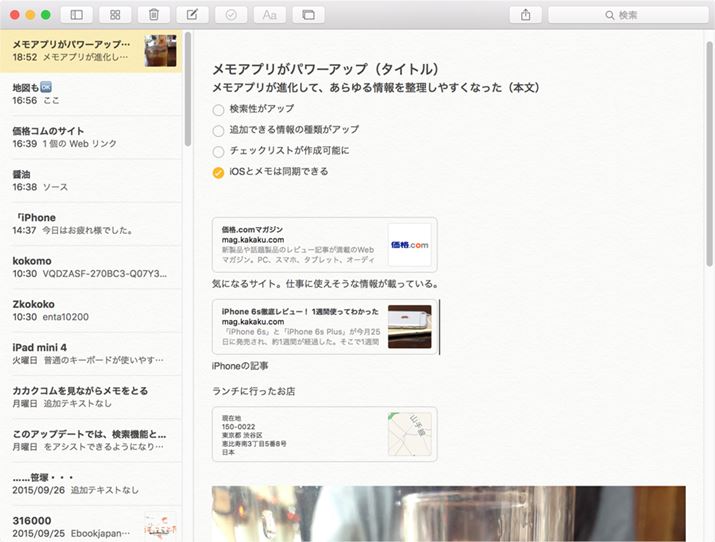Check the 追加できる情報の種類がアップ item
This screenshot has width=715, height=542.
pyautogui.click(x=219, y=130)
